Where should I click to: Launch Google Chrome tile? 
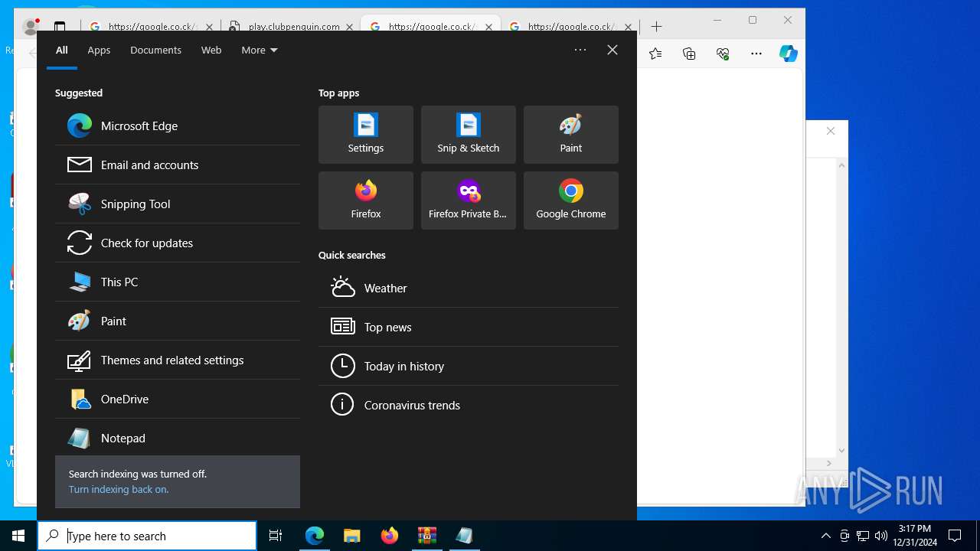click(x=571, y=201)
